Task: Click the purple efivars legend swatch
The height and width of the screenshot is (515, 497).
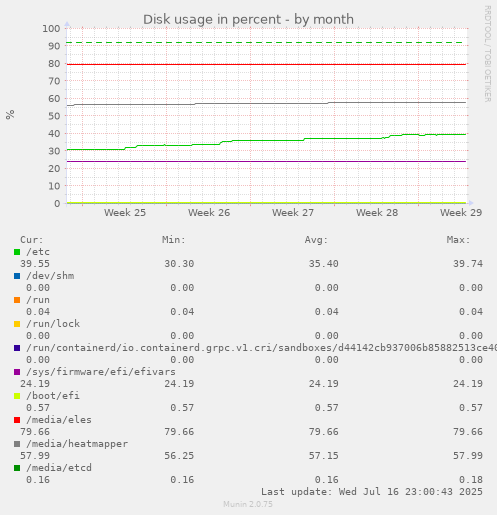Action: [x=17, y=372]
